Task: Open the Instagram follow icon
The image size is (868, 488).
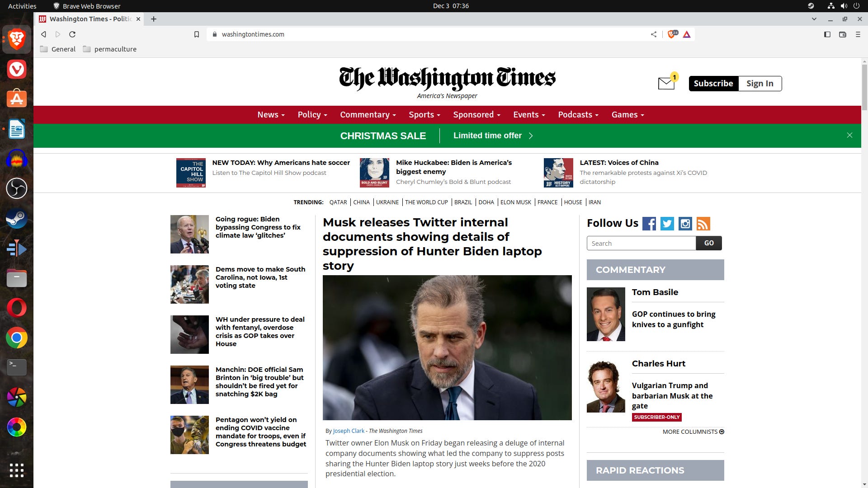Action: click(685, 224)
